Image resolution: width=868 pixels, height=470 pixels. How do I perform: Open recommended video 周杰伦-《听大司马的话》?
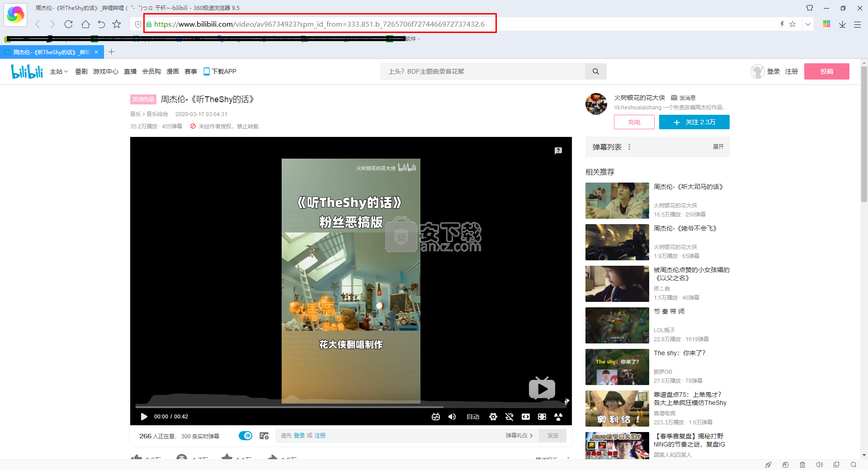tap(688, 187)
